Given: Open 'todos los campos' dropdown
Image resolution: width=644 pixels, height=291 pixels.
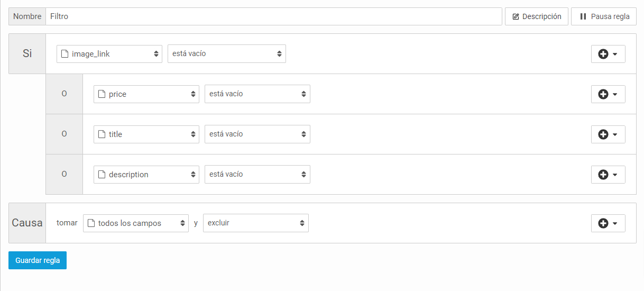Looking at the screenshot, I should 135,223.
